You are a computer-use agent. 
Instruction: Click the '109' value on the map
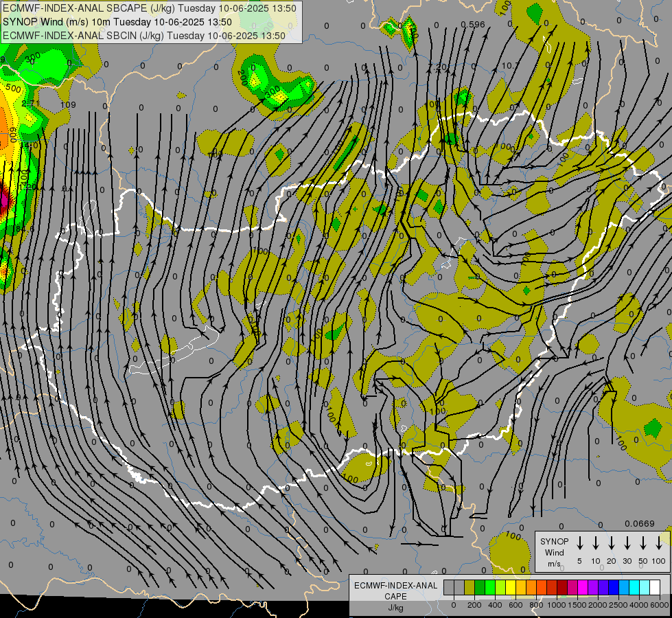[x=68, y=104]
